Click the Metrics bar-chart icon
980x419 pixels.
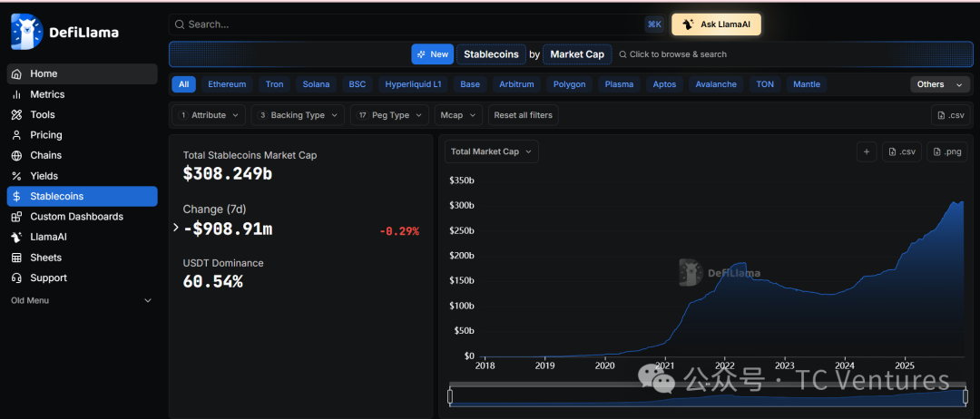click(17, 94)
